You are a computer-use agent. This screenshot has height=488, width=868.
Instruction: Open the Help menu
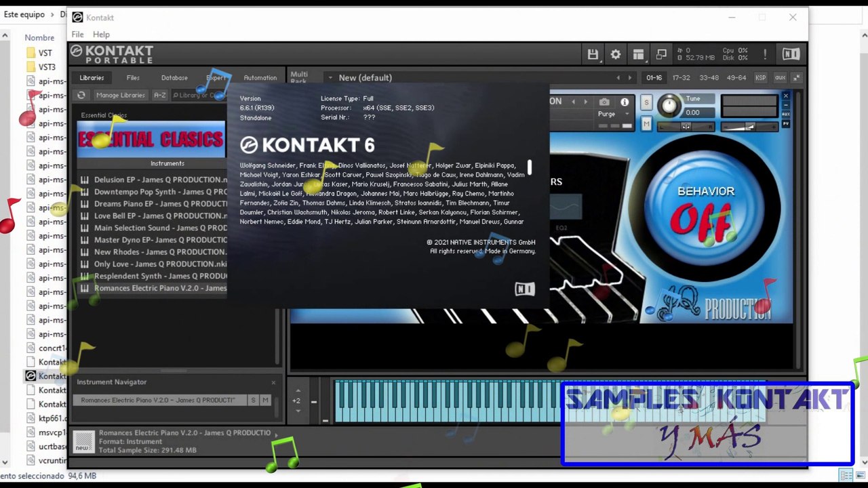tap(101, 35)
